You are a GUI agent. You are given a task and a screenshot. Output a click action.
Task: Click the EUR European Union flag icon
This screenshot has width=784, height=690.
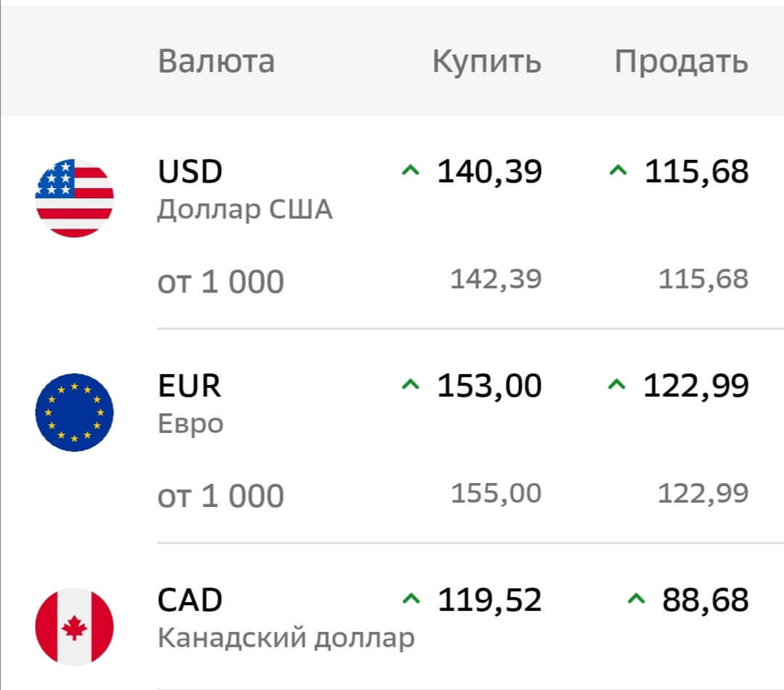(x=75, y=412)
